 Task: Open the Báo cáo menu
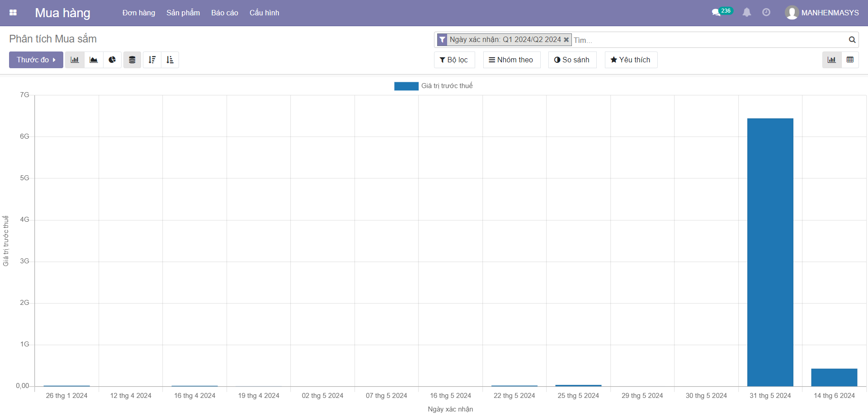click(224, 13)
